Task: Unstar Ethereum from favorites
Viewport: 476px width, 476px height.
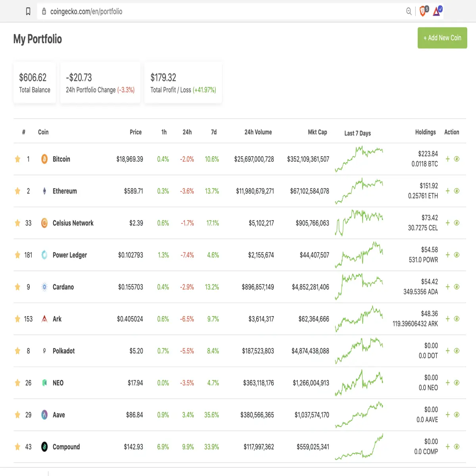Action: 17,191
